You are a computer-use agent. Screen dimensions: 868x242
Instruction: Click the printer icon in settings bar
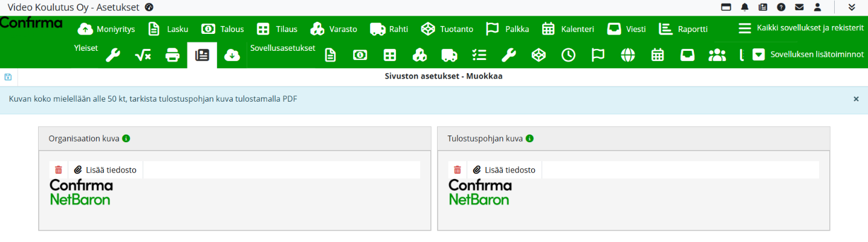tap(173, 56)
